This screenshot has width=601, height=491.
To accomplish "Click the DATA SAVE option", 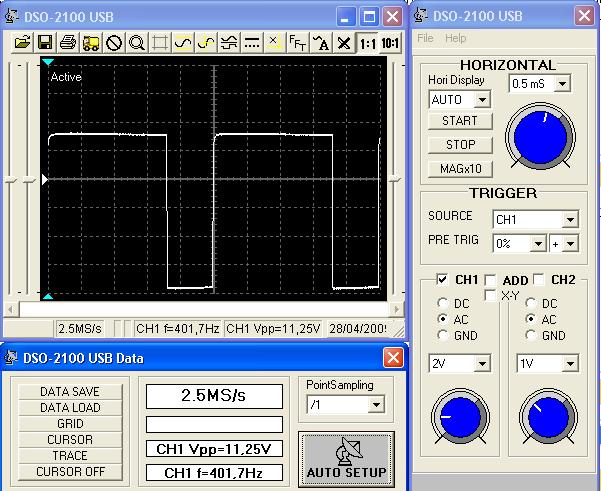I will 70,392.
